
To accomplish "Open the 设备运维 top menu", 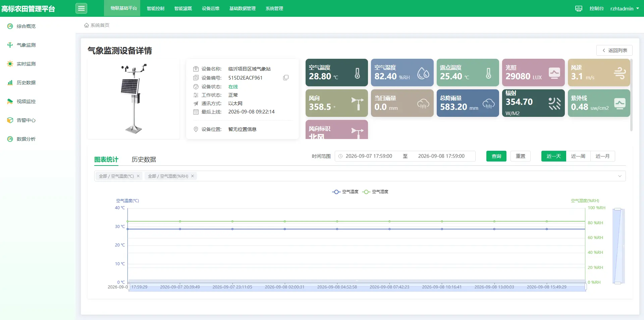I will click(211, 8).
